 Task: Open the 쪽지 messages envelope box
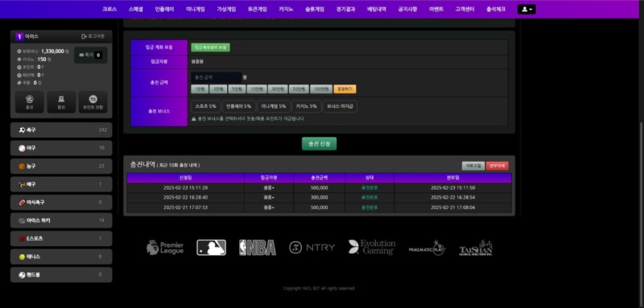[x=91, y=55]
